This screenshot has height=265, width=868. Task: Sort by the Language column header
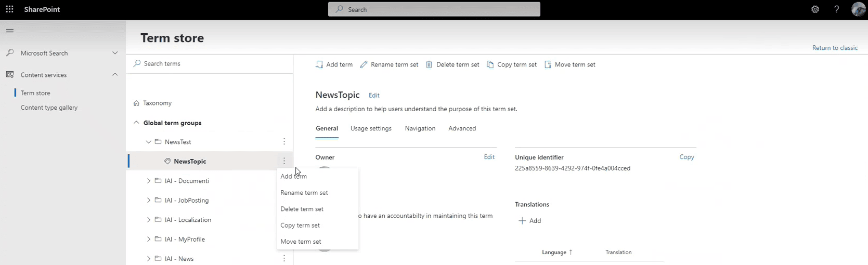pyautogui.click(x=554, y=253)
